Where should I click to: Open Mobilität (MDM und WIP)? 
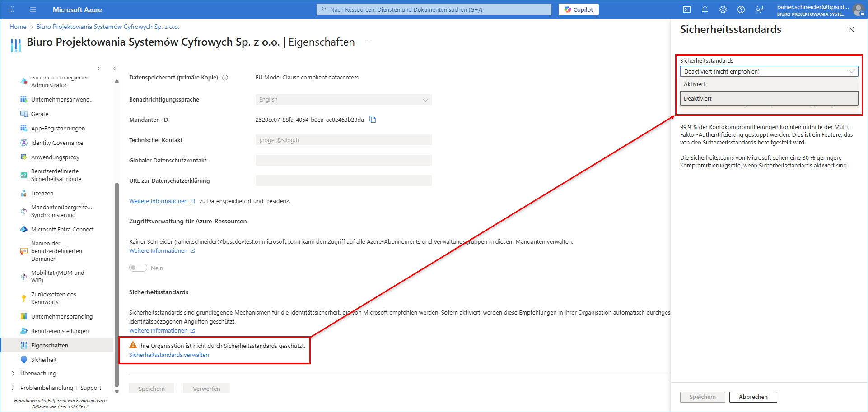[x=57, y=277]
